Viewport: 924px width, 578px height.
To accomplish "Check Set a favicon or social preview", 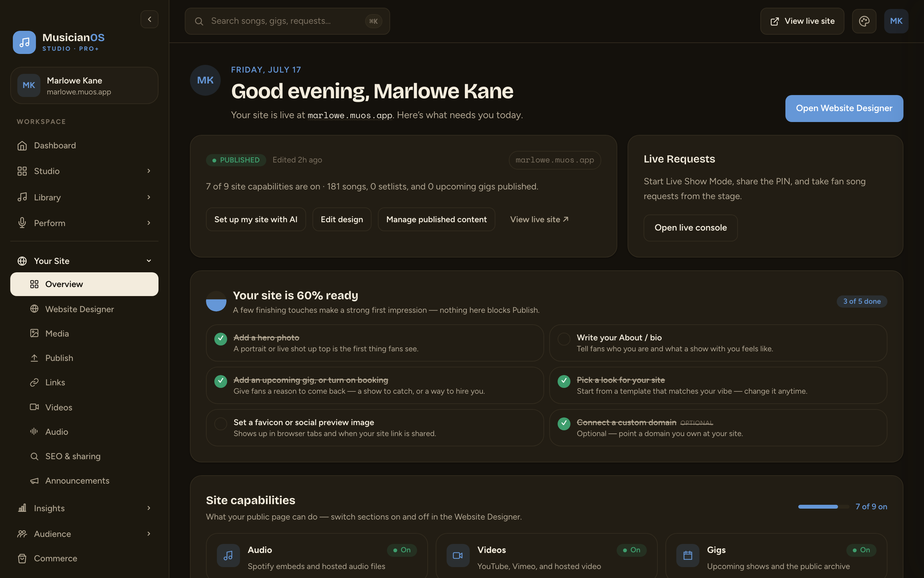I will tap(221, 424).
